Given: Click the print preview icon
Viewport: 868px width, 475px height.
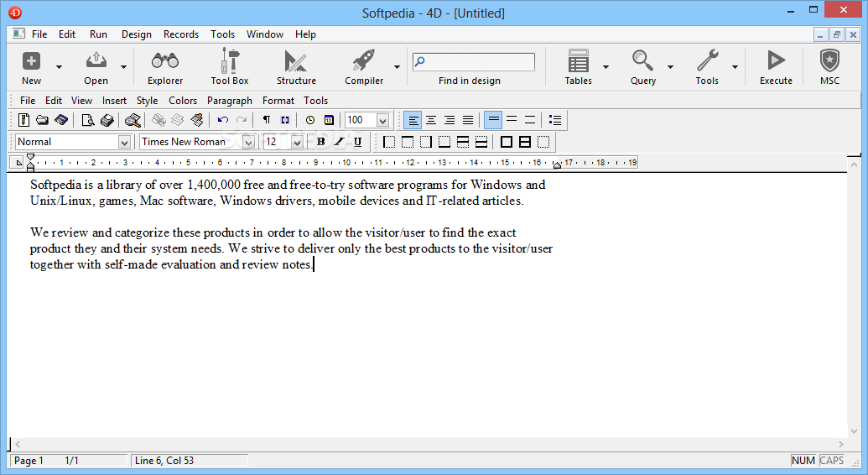Looking at the screenshot, I should [x=87, y=120].
